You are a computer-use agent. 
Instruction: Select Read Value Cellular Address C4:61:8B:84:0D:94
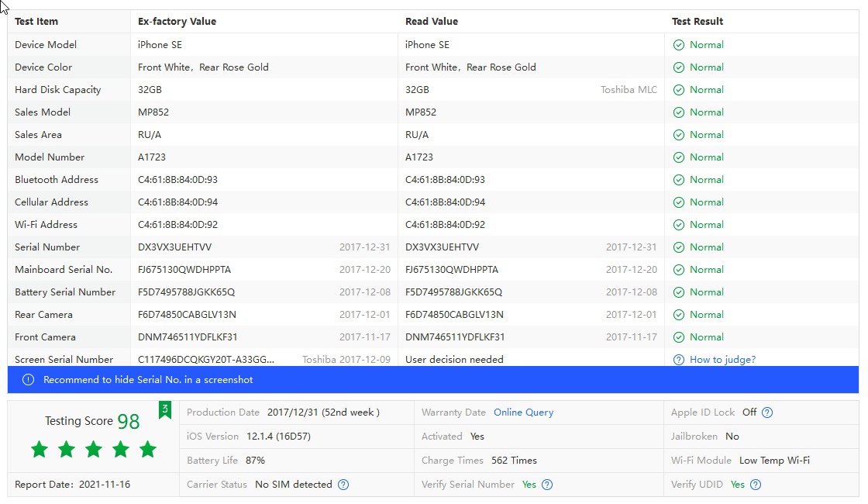[445, 202]
